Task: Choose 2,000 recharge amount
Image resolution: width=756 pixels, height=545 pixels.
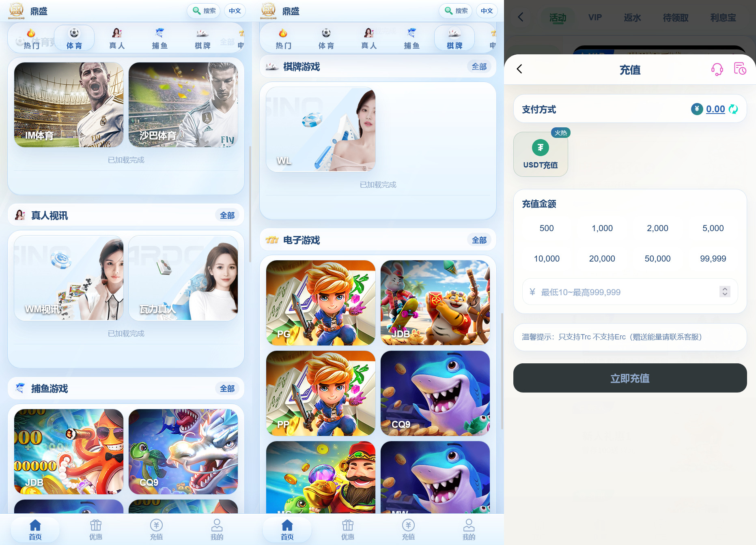Action: [x=657, y=228]
